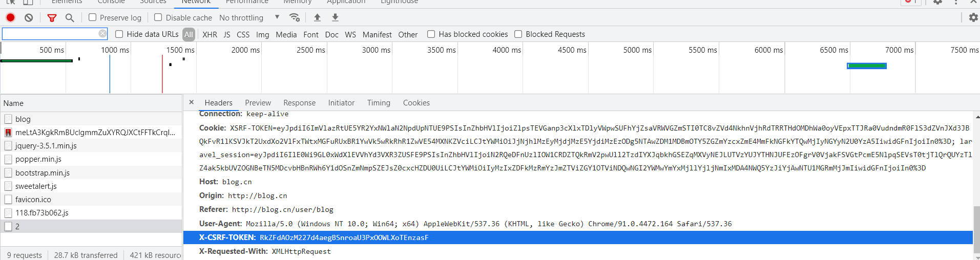Viewport: 980px width, 260px height.
Task: Check Hide data URLs
Action: 119,34
